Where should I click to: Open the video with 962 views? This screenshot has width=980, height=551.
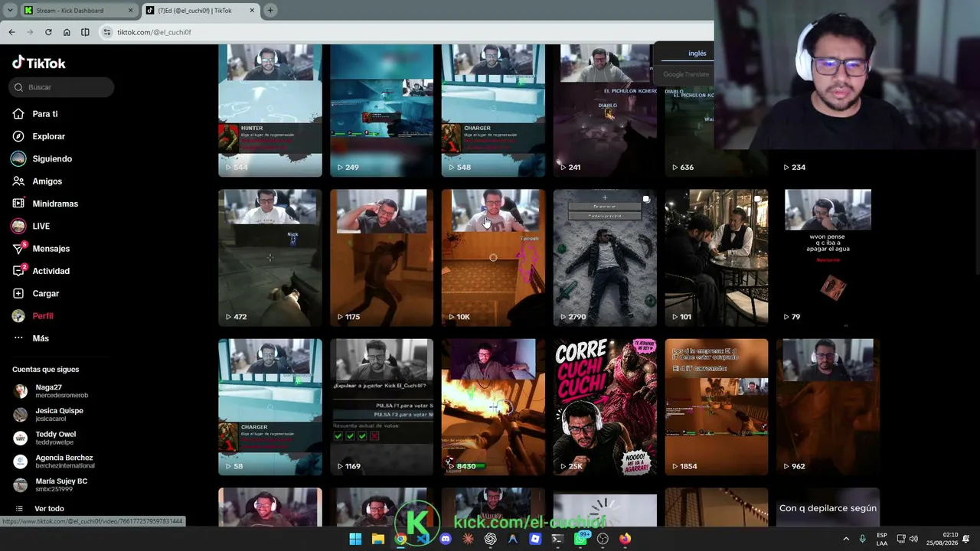tap(828, 407)
